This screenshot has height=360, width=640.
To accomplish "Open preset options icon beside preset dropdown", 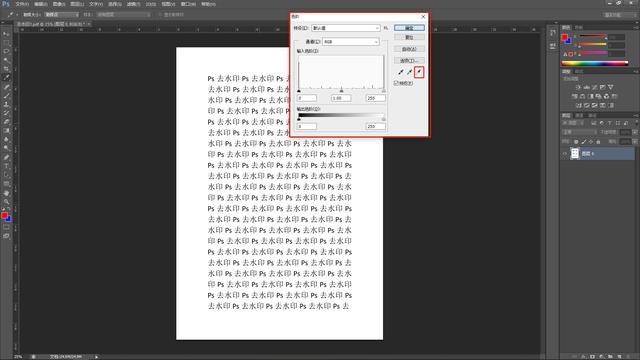I will click(386, 28).
